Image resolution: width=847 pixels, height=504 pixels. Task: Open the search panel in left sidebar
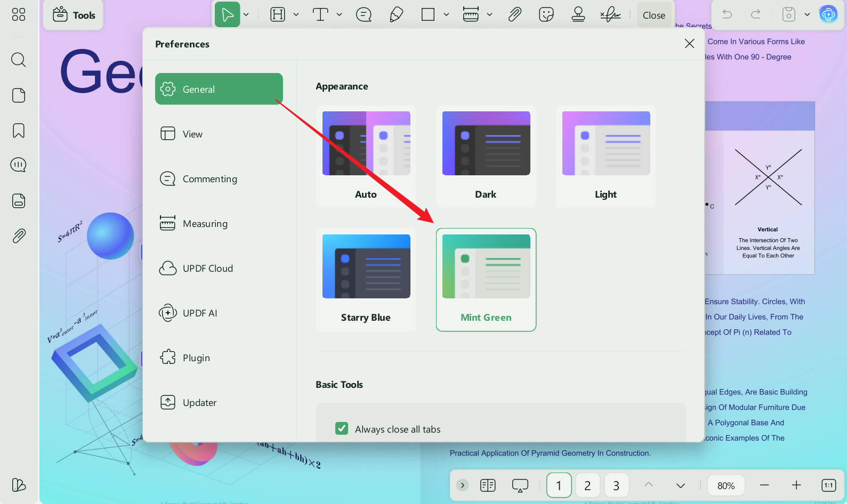pos(19,60)
